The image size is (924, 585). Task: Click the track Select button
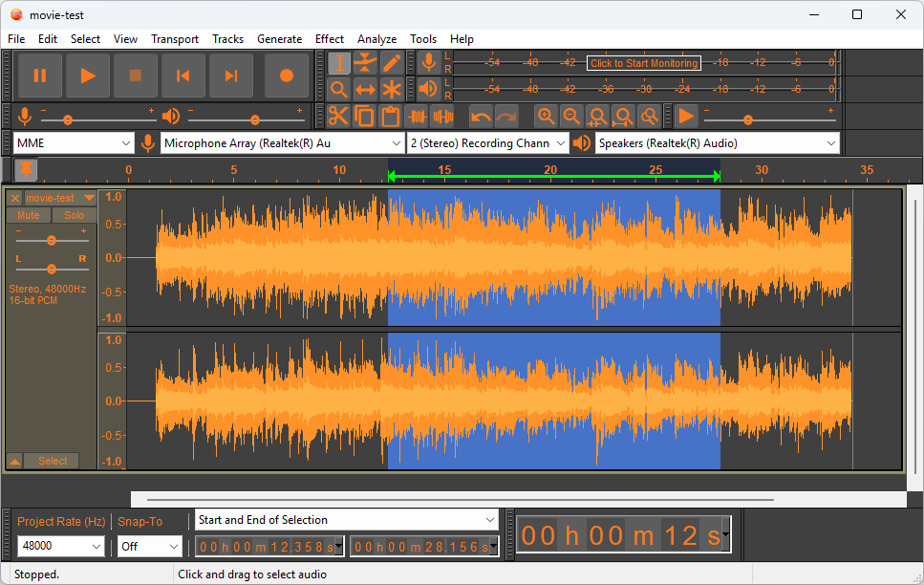click(x=53, y=461)
